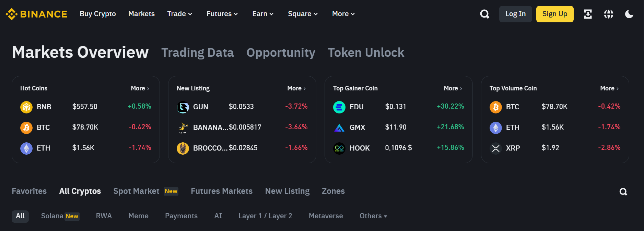Viewport: 644px width, 231px height.
Task: Click the EDU change +30.22%
Action: click(x=450, y=106)
